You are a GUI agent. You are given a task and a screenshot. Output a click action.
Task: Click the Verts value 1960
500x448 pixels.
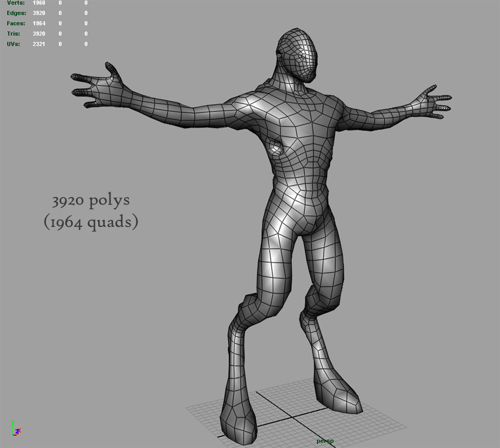point(39,3)
